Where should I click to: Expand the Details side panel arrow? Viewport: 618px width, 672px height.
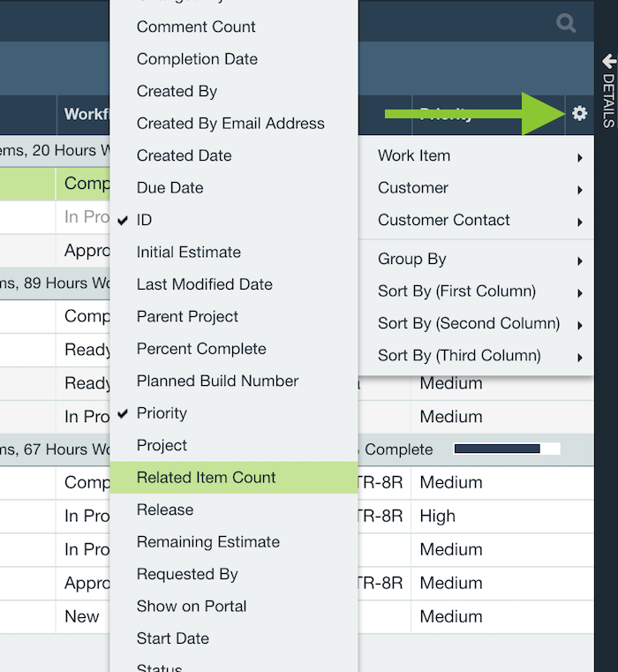pyautogui.click(x=609, y=61)
